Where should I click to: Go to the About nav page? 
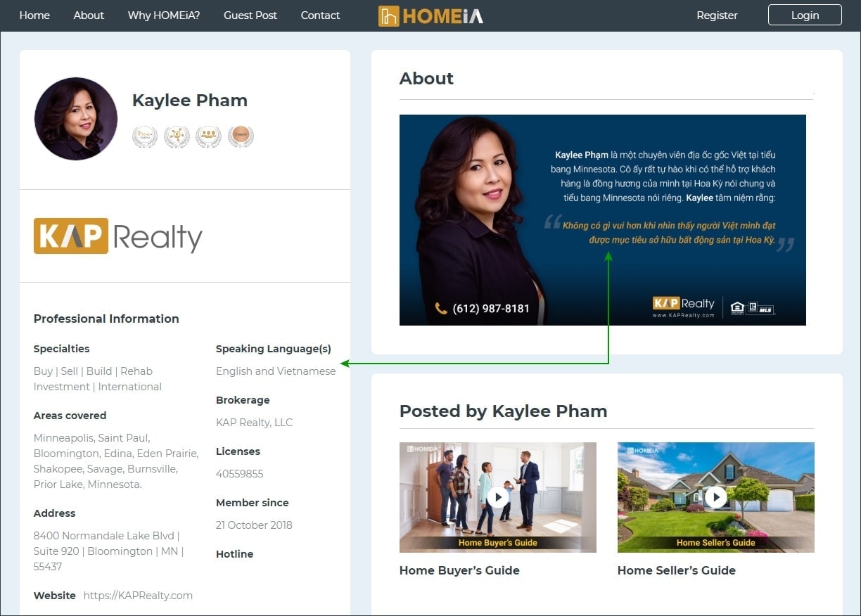89,15
